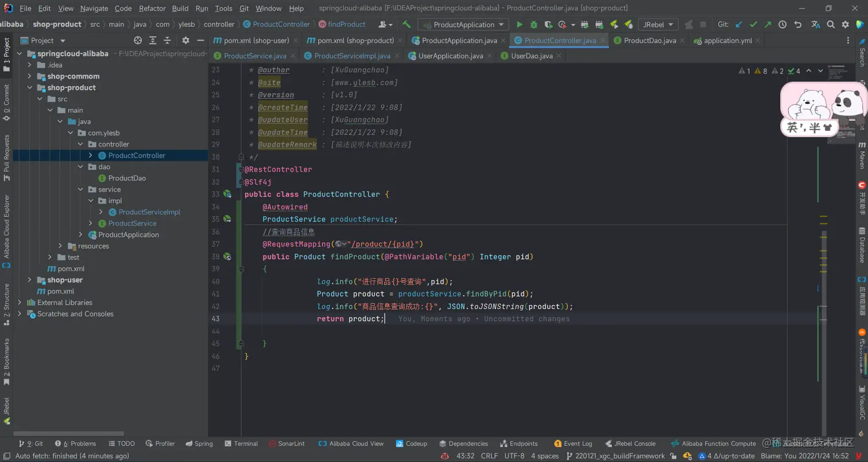Screen dimensions: 868x462
Task: Toggle Maven tool window on right sidebar
Action: 862,156
